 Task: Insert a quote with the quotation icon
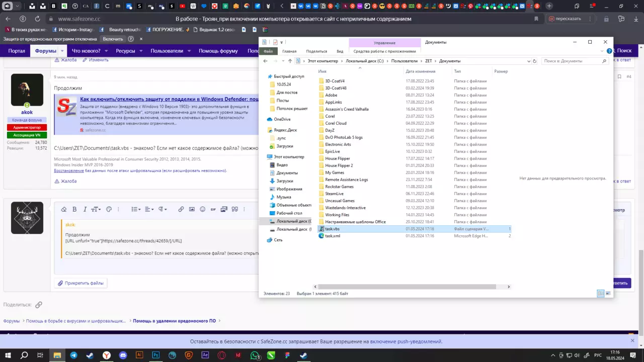[234, 209]
